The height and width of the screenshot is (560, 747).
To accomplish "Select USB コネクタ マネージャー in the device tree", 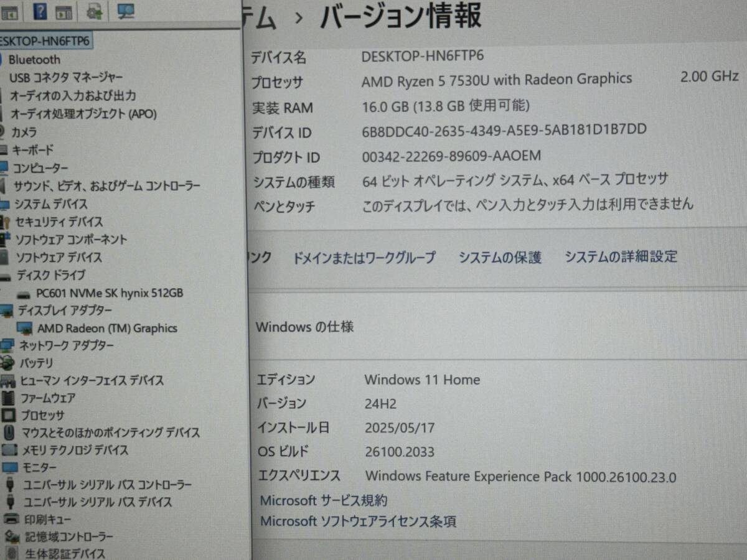I will coord(66,78).
